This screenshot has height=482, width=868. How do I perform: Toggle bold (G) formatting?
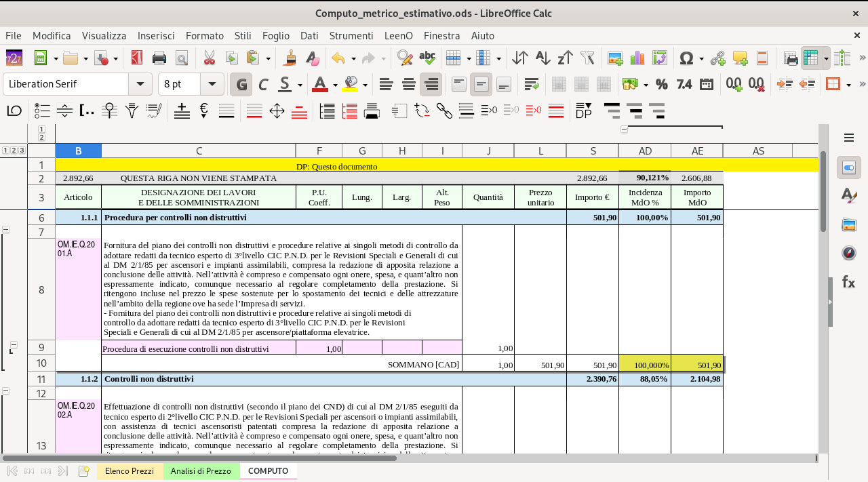click(x=241, y=85)
